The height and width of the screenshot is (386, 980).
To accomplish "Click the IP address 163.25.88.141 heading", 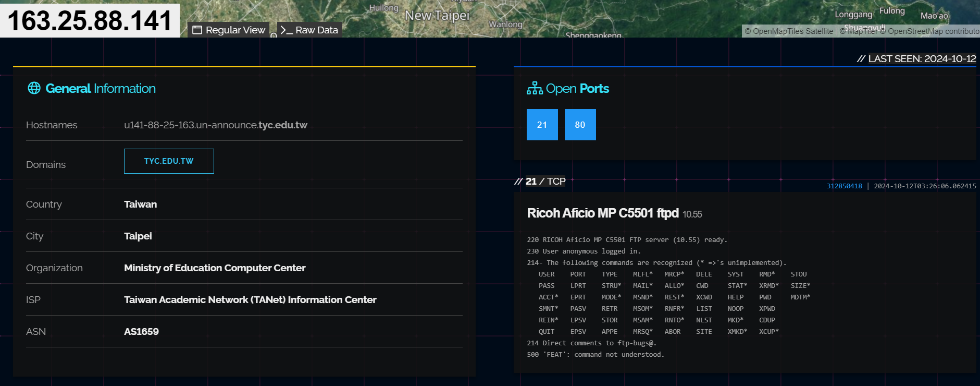I will click(90, 21).
